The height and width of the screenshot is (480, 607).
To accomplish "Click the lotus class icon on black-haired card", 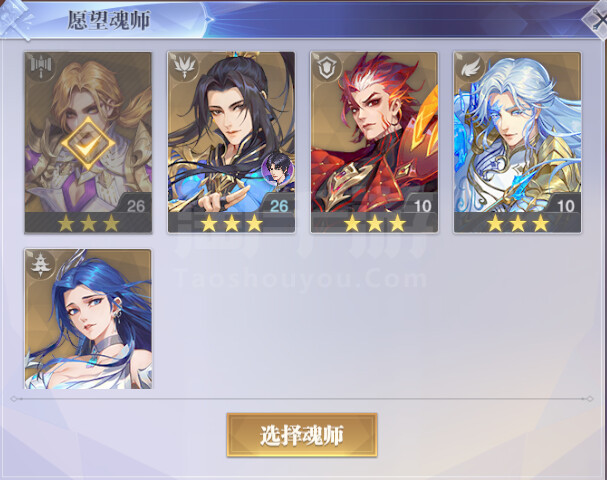I will pyautogui.click(x=183, y=68).
